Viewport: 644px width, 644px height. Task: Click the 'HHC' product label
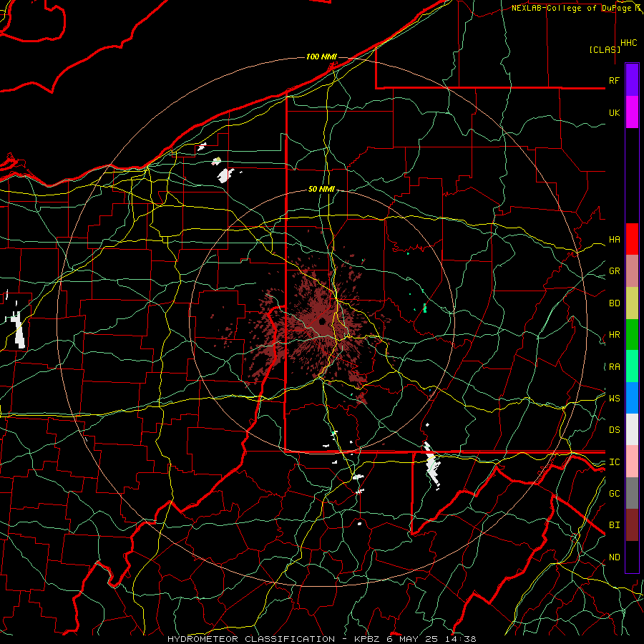(629, 43)
